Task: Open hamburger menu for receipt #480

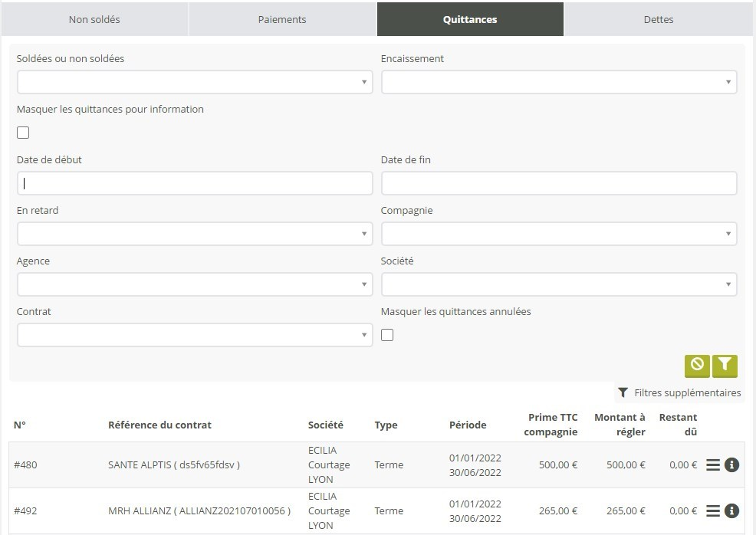Action: (x=713, y=465)
